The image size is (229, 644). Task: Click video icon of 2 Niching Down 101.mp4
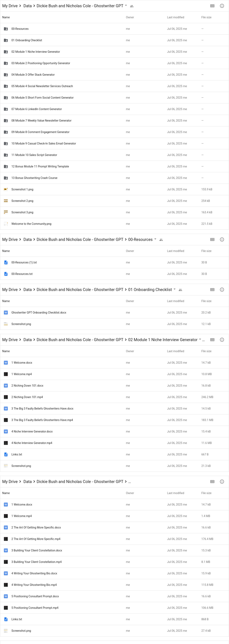pos(6,397)
